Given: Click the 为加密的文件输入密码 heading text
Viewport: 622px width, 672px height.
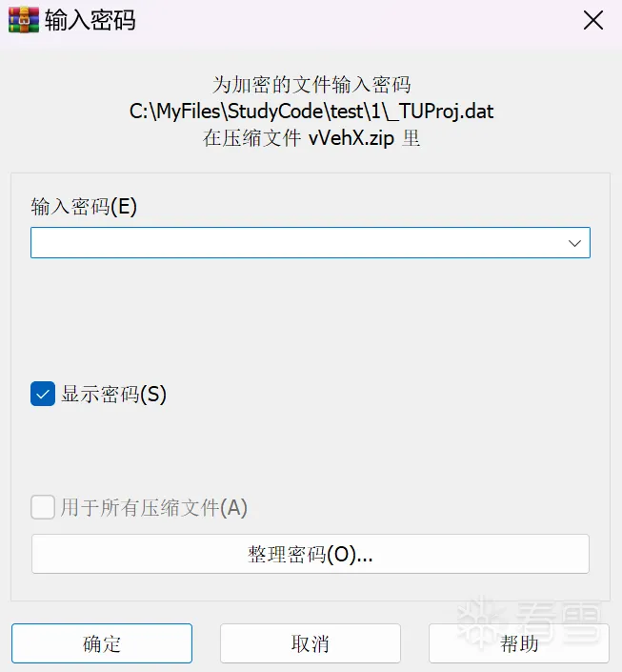Looking at the screenshot, I should 311,85.
